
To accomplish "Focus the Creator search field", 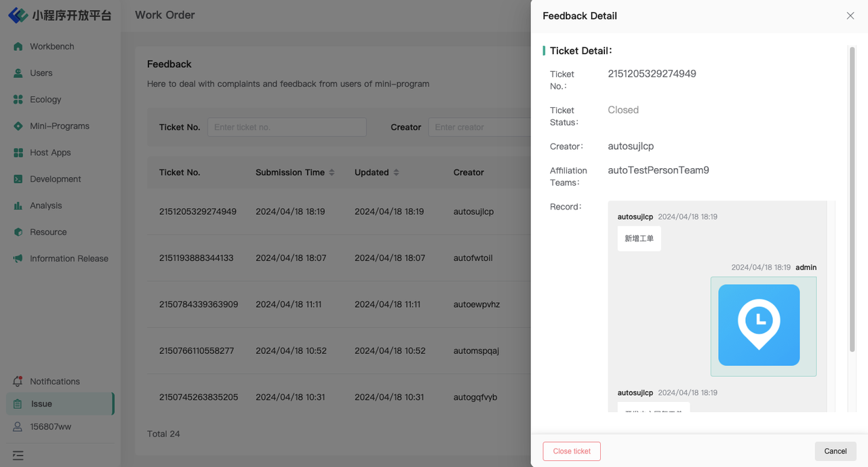I will click(x=479, y=127).
